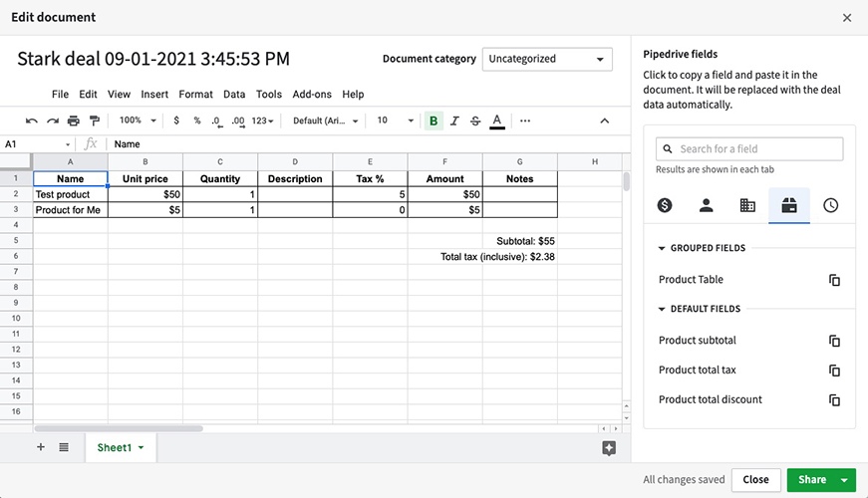Close the Edit document dialog
Viewport: 868px width, 498px height.
(847, 18)
